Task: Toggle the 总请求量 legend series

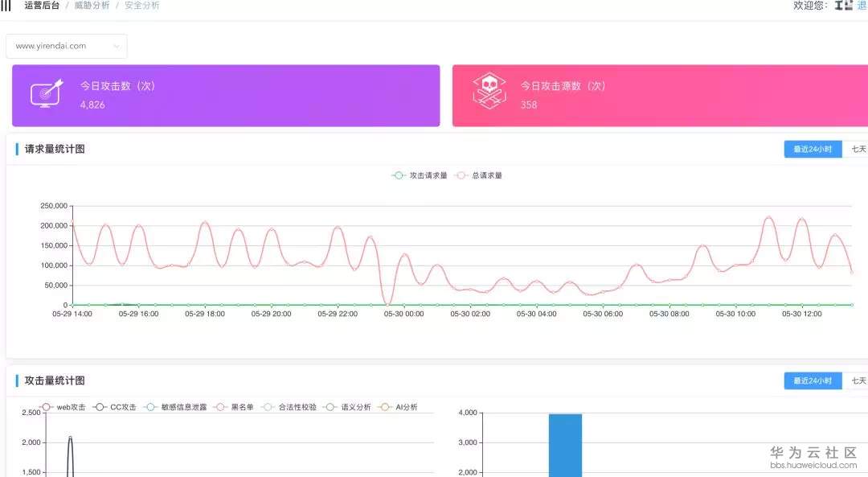Action: point(478,175)
